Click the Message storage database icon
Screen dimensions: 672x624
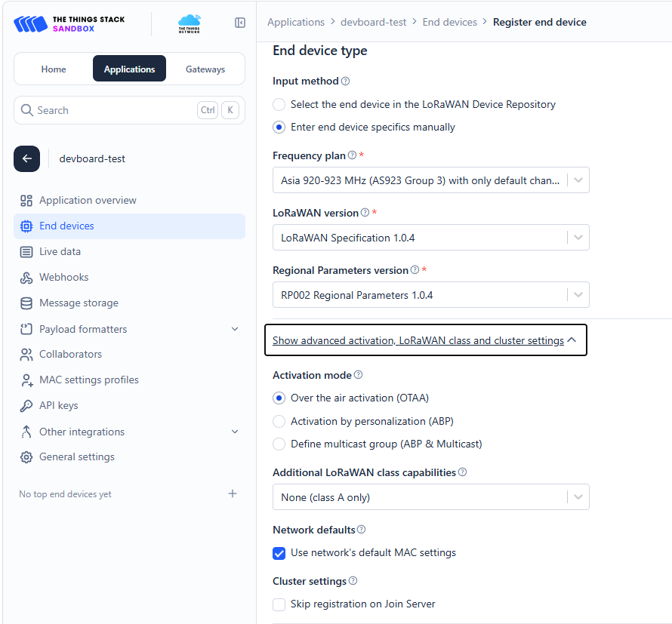point(26,303)
